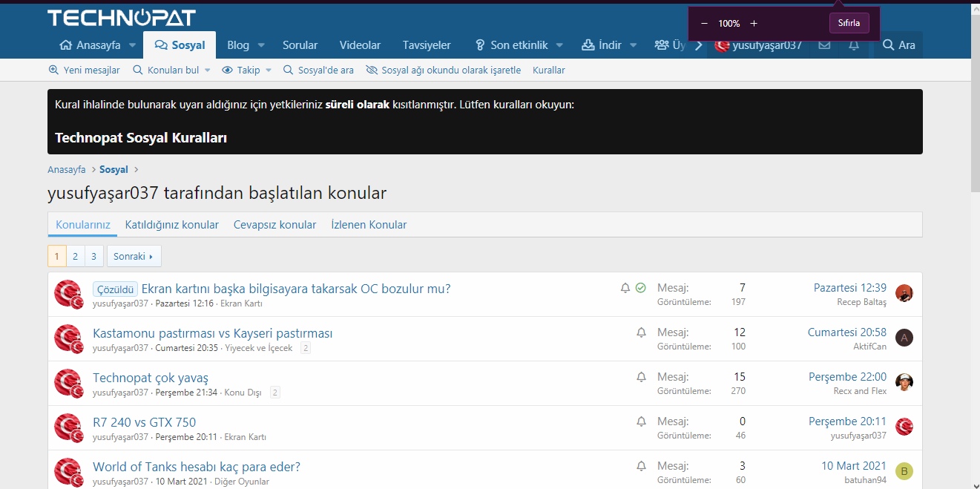The height and width of the screenshot is (489, 980).
Task: Toggle watch bell on R7 240 vs GTX 750 thread
Action: tap(641, 421)
